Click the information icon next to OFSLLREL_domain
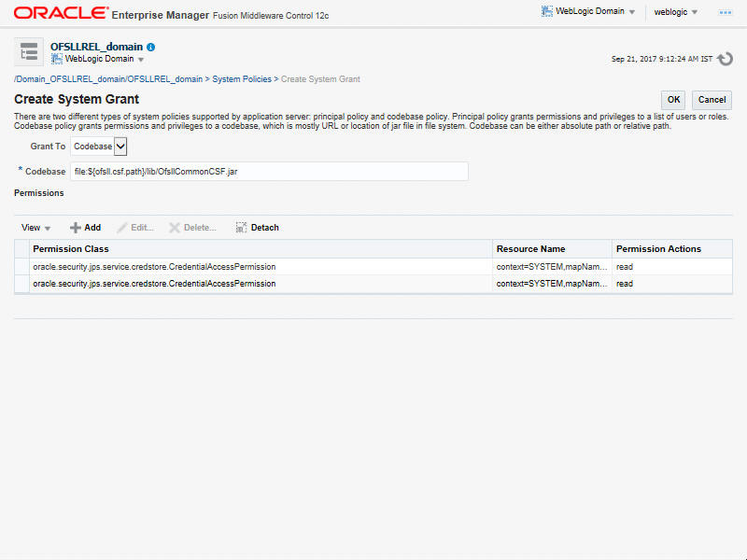 (151, 48)
